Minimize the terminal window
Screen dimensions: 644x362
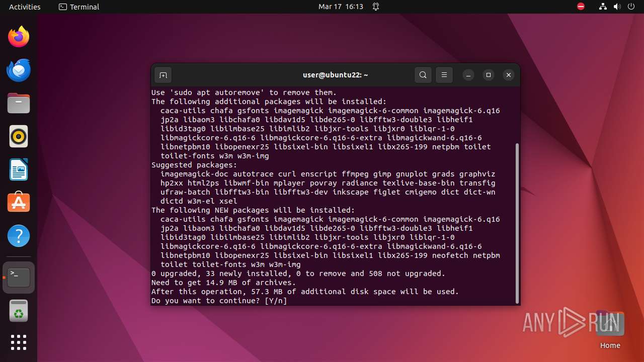468,75
